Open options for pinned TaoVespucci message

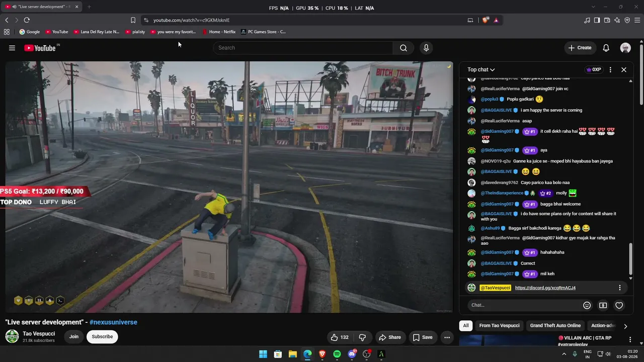point(620,288)
